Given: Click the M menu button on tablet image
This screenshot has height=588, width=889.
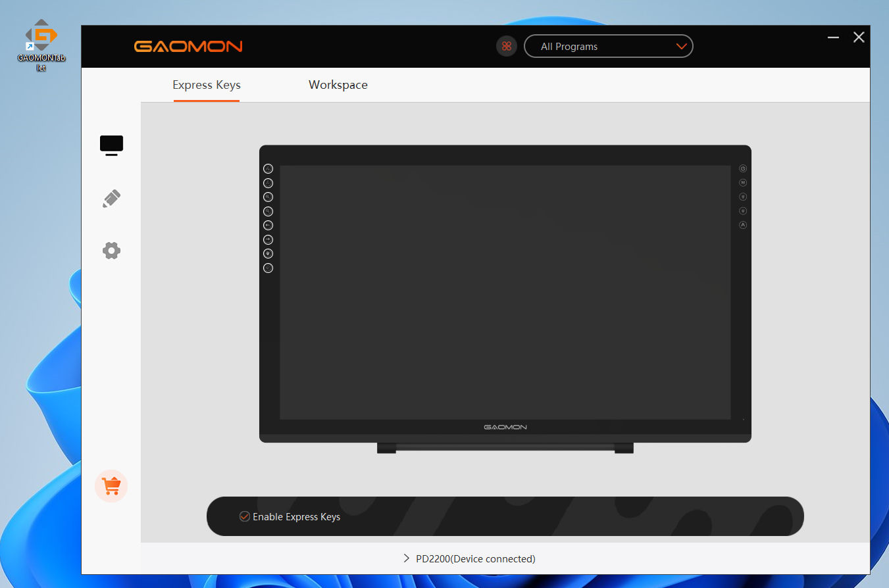Looking at the screenshot, I should (743, 183).
